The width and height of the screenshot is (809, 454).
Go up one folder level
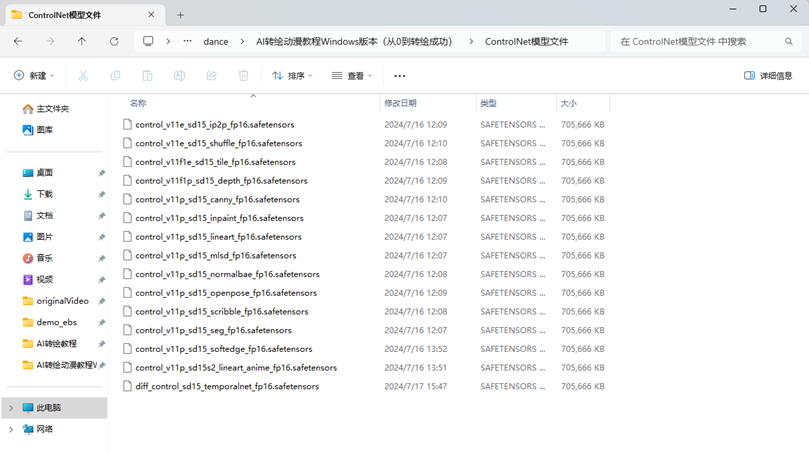point(82,41)
